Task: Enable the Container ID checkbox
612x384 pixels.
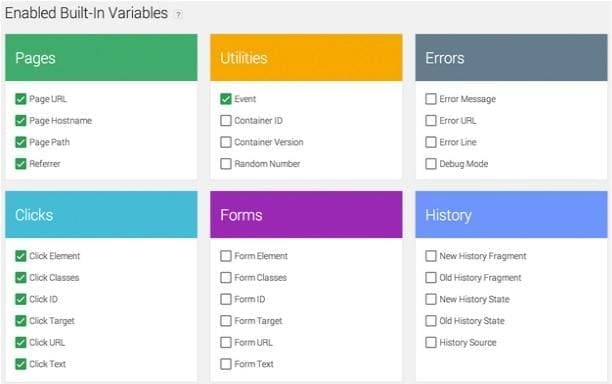Action: click(226, 121)
